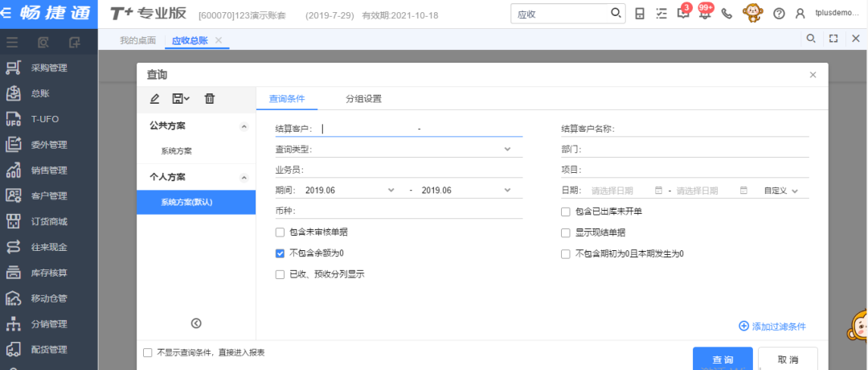Open the 自定义 date range dropdown
868x370 pixels.
coord(781,191)
